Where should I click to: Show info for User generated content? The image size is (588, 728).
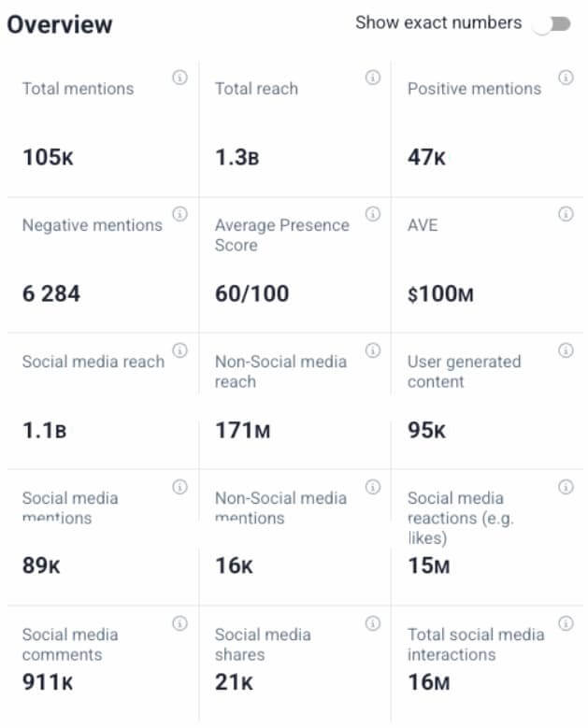[566, 350]
